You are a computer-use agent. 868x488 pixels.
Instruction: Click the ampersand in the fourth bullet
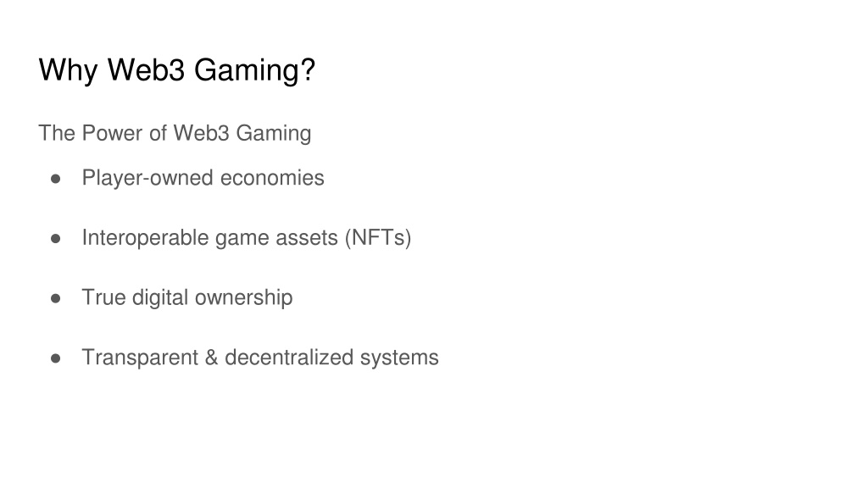pyautogui.click(x=211, y=358)
